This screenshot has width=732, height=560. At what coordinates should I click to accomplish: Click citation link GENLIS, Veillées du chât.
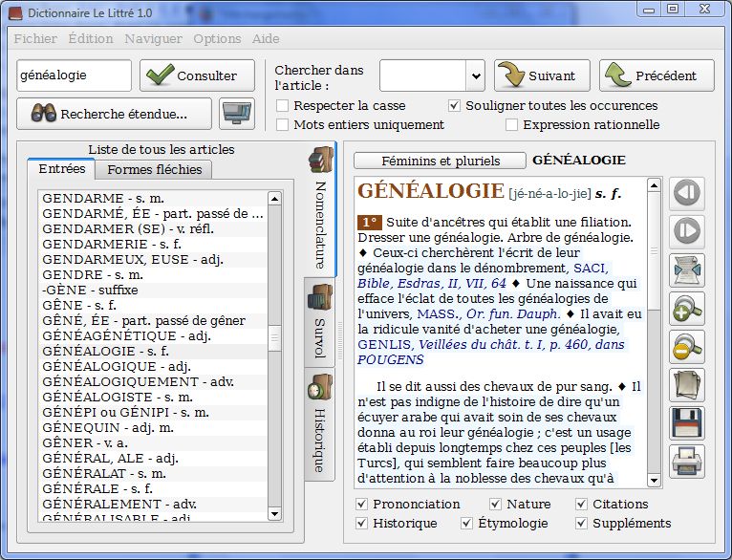(490, 345)
